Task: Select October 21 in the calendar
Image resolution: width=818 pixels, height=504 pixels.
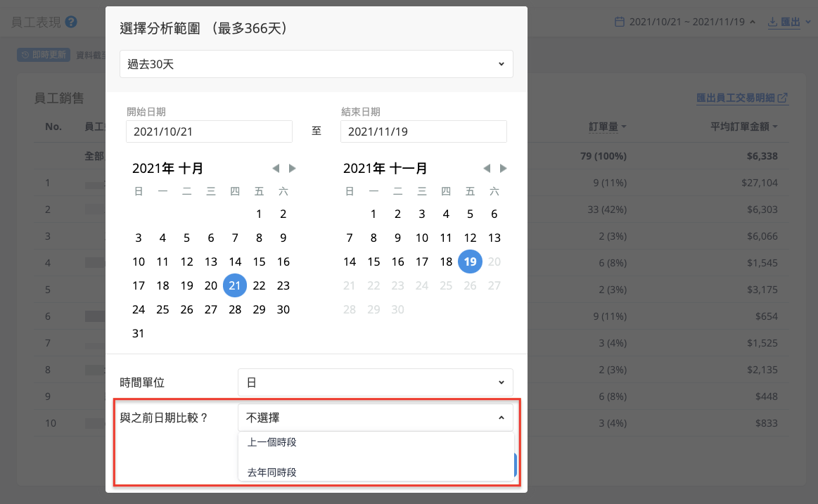Action: pyautogui.click(x=235, y=285)
